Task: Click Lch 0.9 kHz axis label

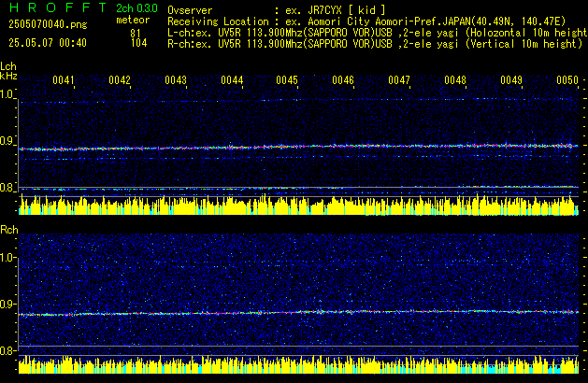Action: [x=7, y=141]
